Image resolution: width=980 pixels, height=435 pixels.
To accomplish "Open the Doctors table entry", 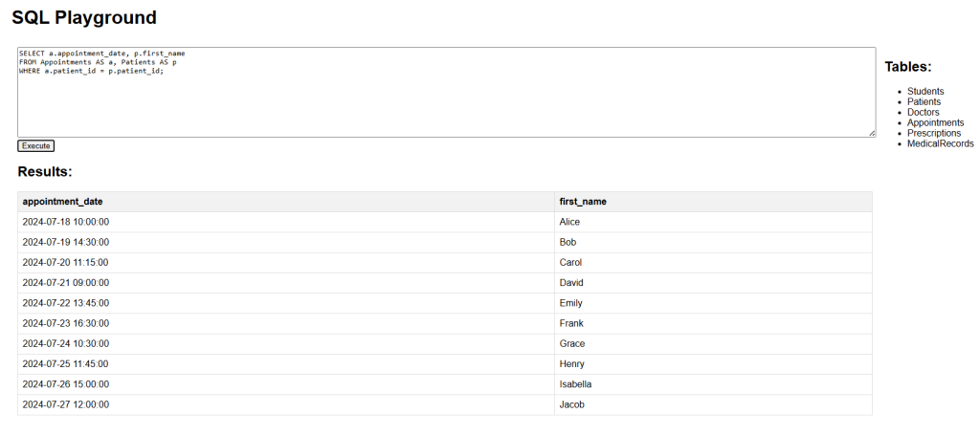I will [924, 113].
